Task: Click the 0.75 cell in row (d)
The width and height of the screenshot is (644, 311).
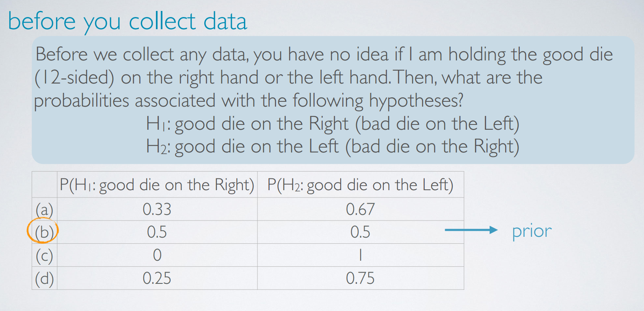Action: point(360,278)
